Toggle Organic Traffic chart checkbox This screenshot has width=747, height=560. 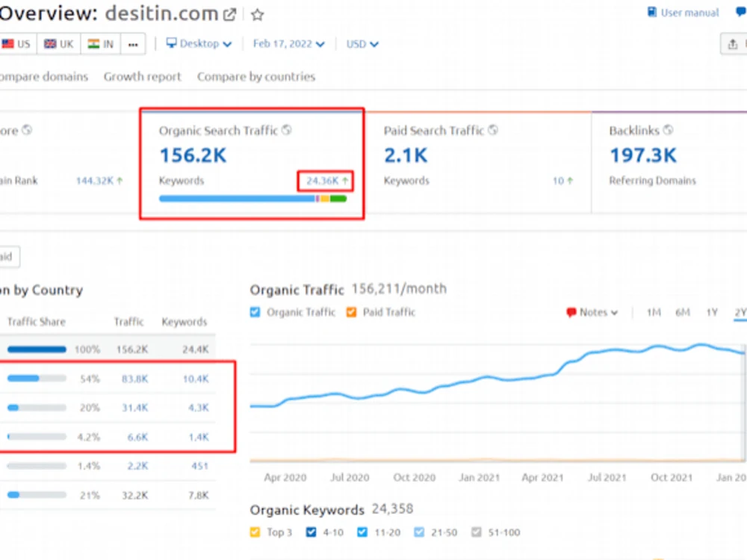[x=255, y=312]
